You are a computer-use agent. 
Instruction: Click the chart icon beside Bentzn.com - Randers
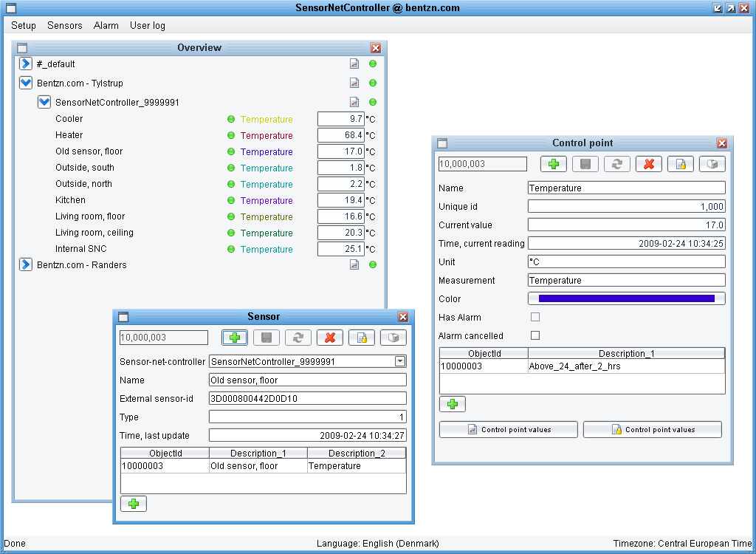coord(354,265)
